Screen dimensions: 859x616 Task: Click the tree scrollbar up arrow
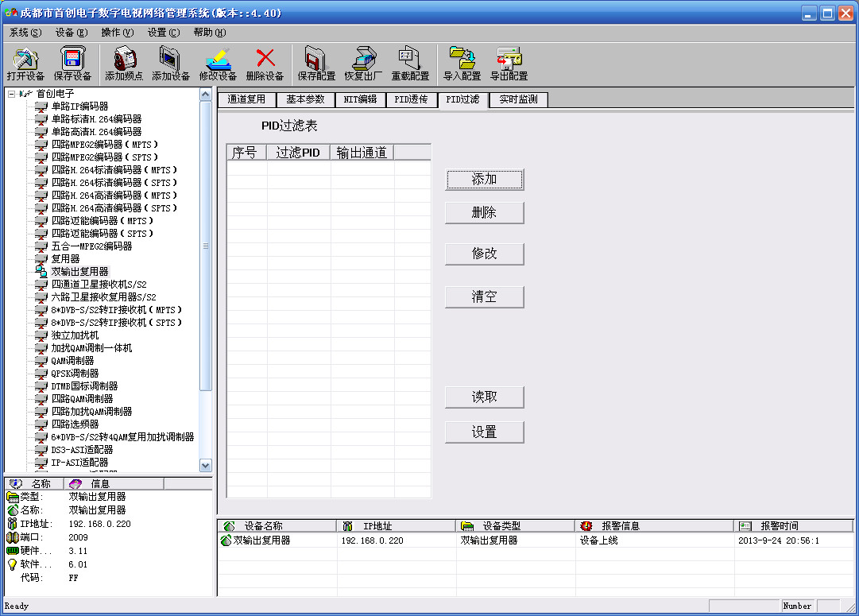(206, 95)
